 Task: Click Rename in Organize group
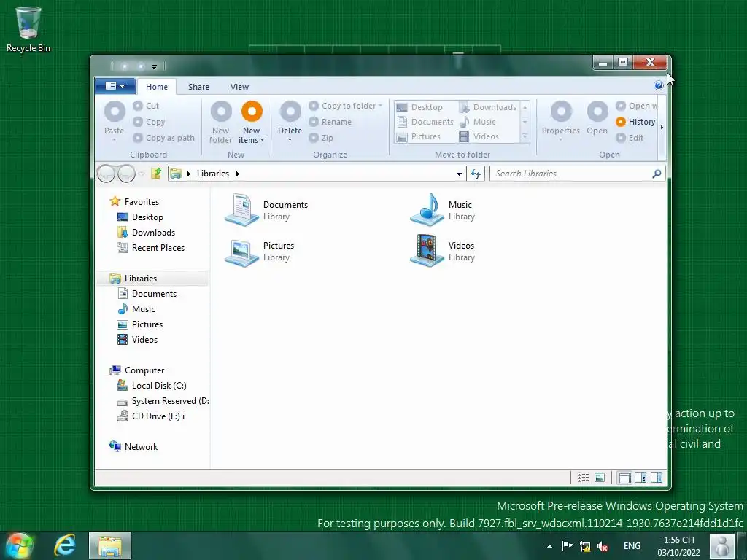330,122
